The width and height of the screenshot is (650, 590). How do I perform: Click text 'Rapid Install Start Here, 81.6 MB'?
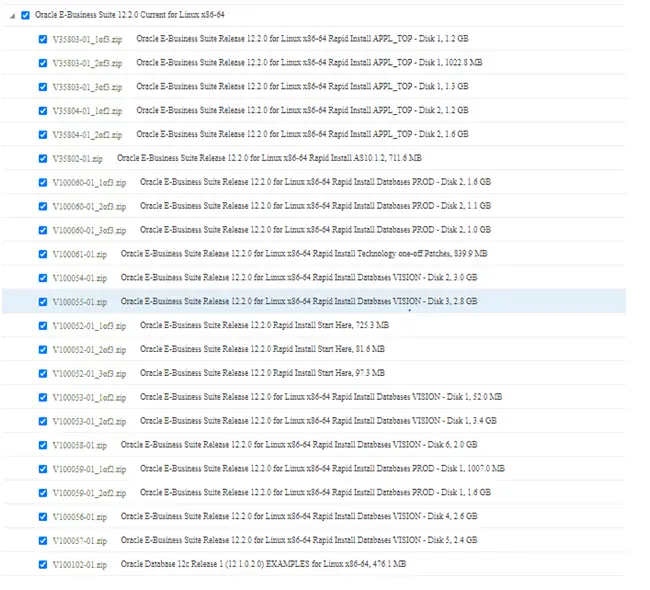click(x=329, y=349)
